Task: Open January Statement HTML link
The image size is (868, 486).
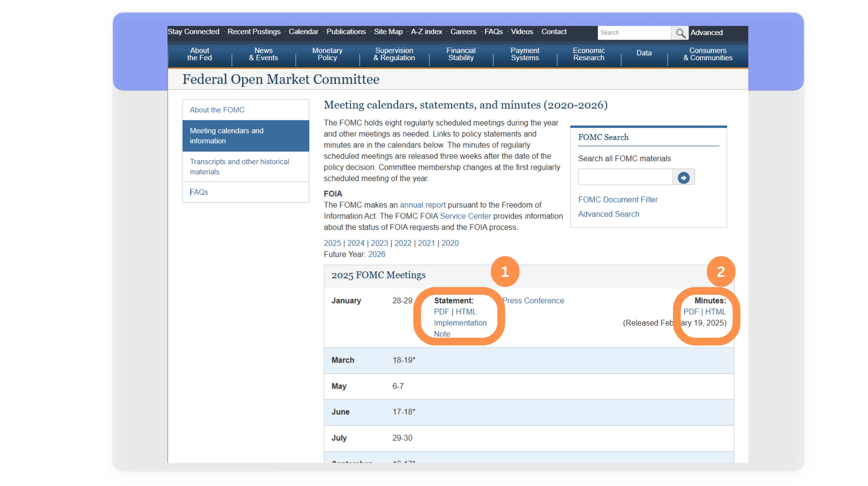Action: click(466, 312)
